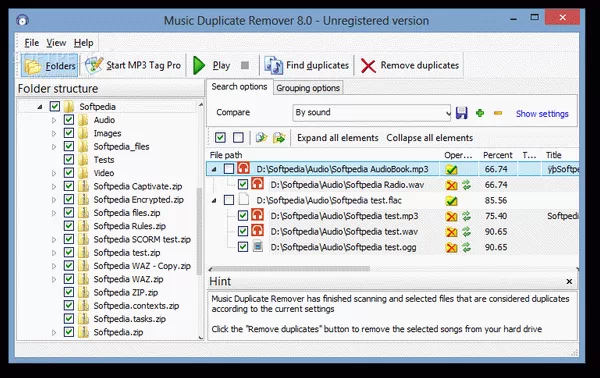Collapse the AudioBook.mp3 duplicate group
Viewport: 600px width, 378px height.
coord(214,169)
